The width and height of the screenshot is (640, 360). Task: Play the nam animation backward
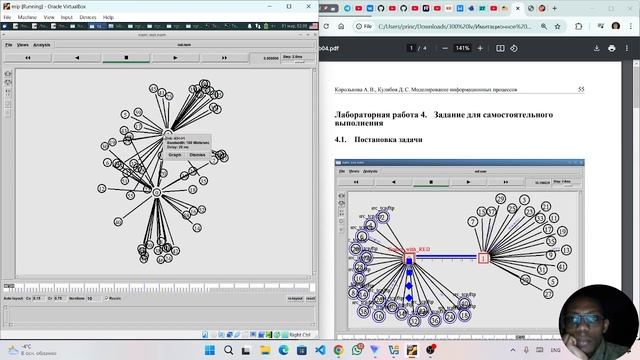point(77,58)
